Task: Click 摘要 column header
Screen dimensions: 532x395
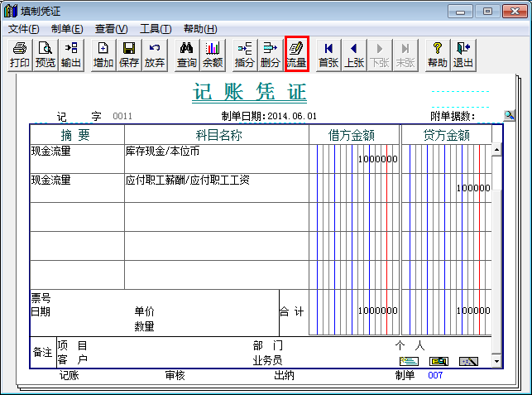Action: click(77, 135)
